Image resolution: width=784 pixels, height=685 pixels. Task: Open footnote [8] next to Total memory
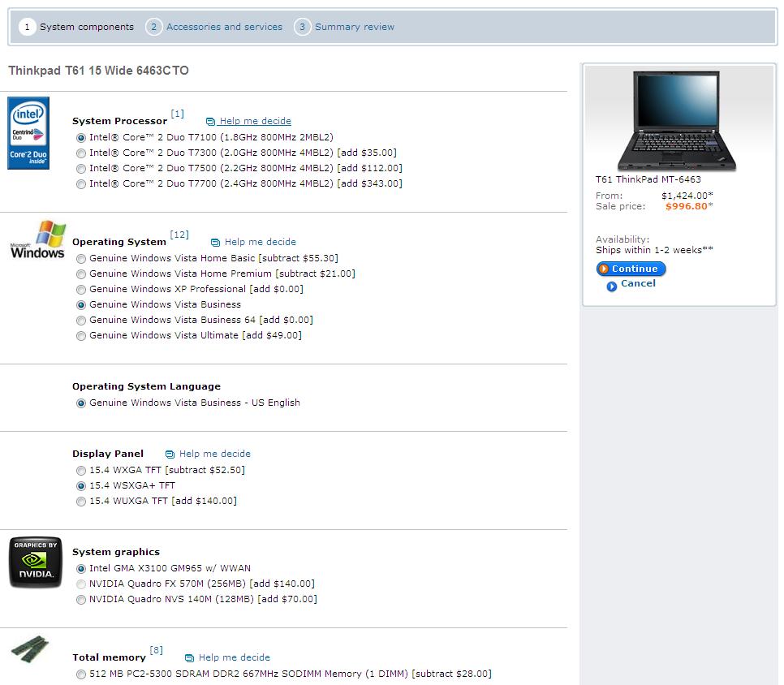[157, 650]
